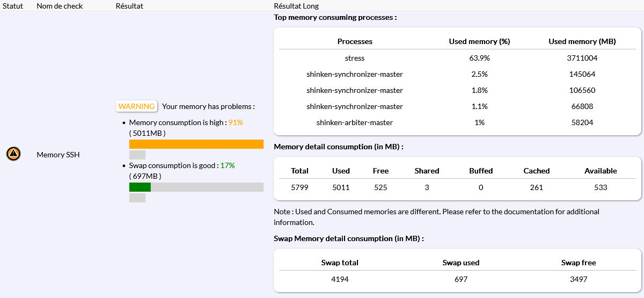Click the Used memory (%) table header
This screenshot has width=644, height=298.
pyautogui.click(x=479, y=41)
